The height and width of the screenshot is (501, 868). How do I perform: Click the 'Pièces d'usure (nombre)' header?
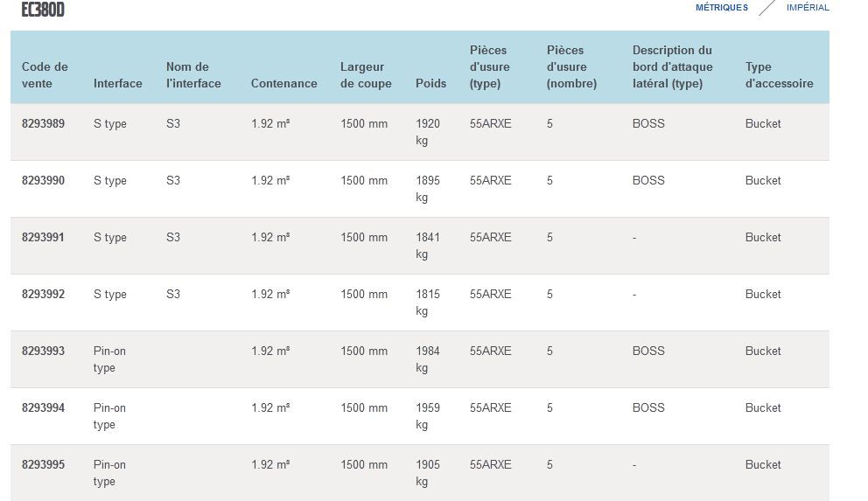coord(571,67)
